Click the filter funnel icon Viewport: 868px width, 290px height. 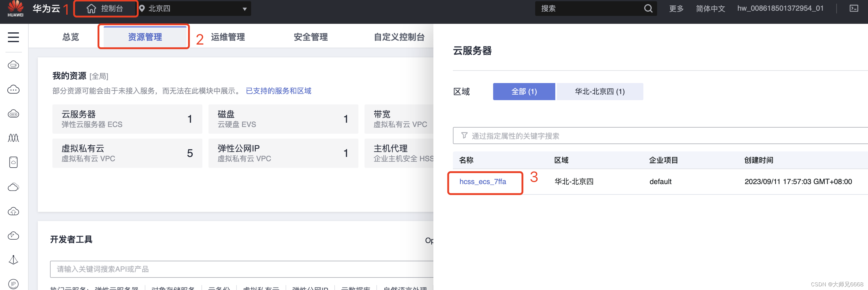(x=464, y=135)
